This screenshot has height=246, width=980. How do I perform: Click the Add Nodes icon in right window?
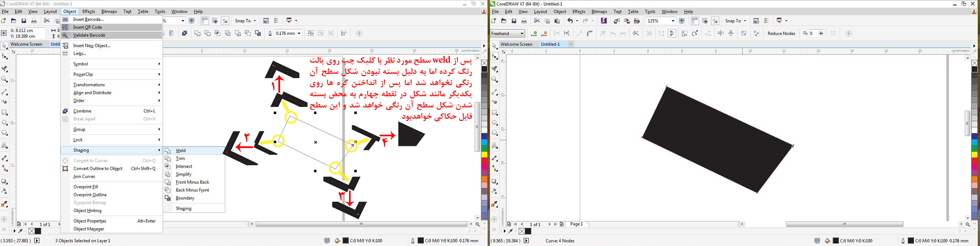534,33
